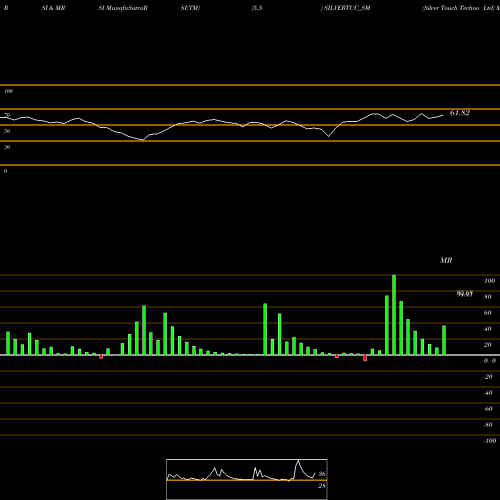Click the 28 value in mini overview chart
This screenshot has width=500, height=500.
(322, 486)
